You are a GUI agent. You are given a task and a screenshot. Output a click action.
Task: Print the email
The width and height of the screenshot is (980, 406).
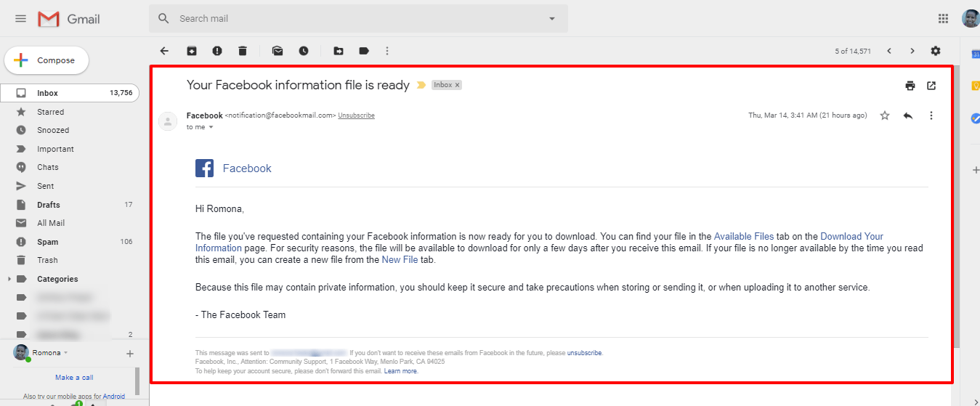[910, 86]
